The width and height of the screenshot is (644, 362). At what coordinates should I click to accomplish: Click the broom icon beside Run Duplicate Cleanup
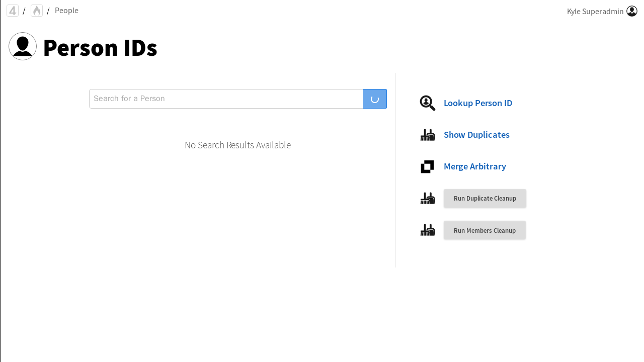tap(428, 198)
